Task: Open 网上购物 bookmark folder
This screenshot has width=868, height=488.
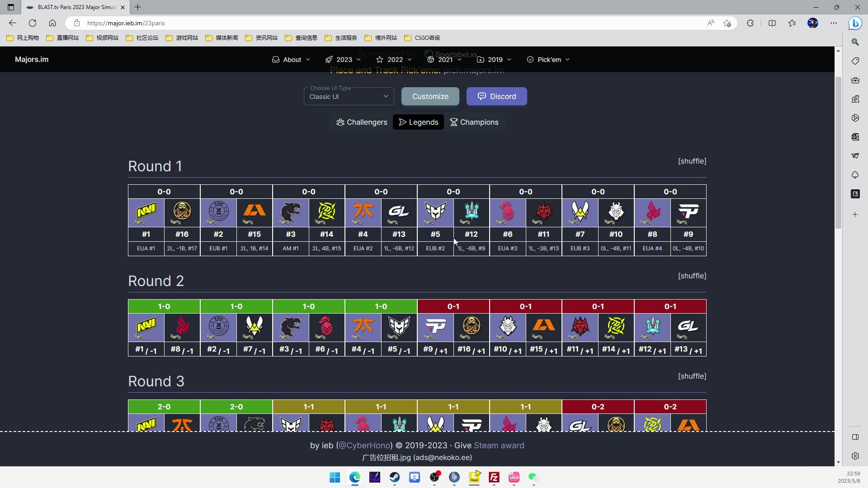Action: point(23,38)
